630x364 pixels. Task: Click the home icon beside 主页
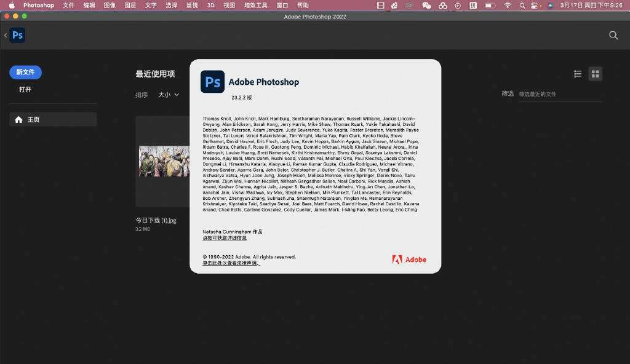pyautogui.click(x=18, y=119)
